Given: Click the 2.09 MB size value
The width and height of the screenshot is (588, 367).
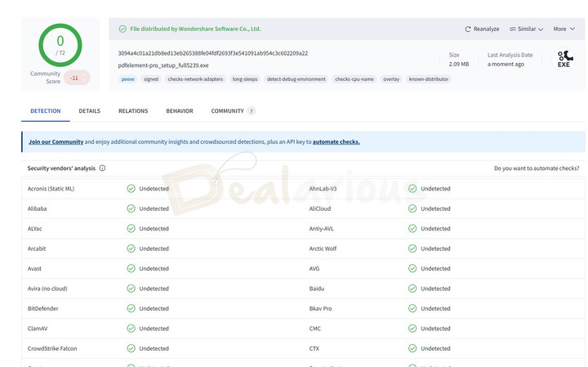Looking at the screenshot, I should coord(459,65).
